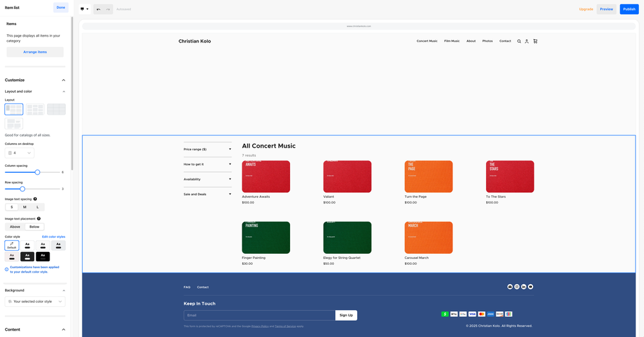Open the Background color style dropdown
The width and height of the screenshot is (644, 337).
(35, 302)
